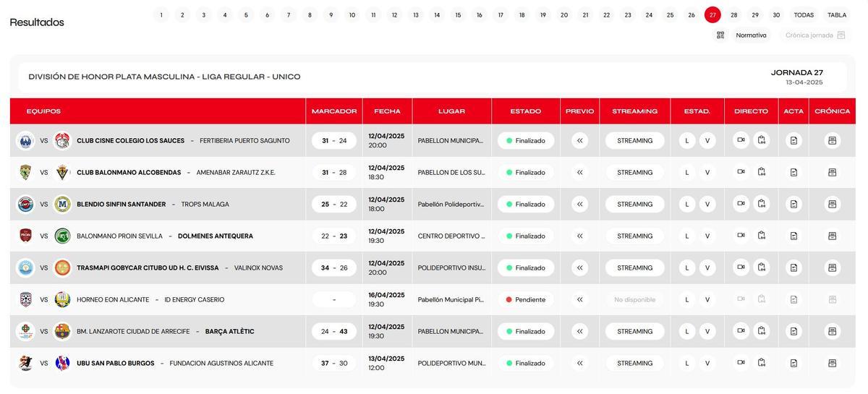Viewport: 868px width, 394px height.
Task: Open live video for UBU San Pablo Burgos match
Action: pyautogui.click(x=741, y=363)
